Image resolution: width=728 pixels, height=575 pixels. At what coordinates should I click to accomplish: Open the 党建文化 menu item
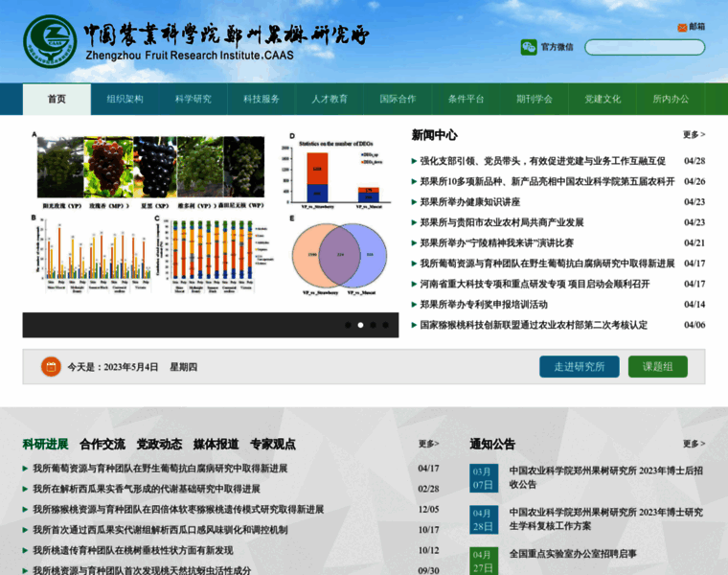coord(603,99)
